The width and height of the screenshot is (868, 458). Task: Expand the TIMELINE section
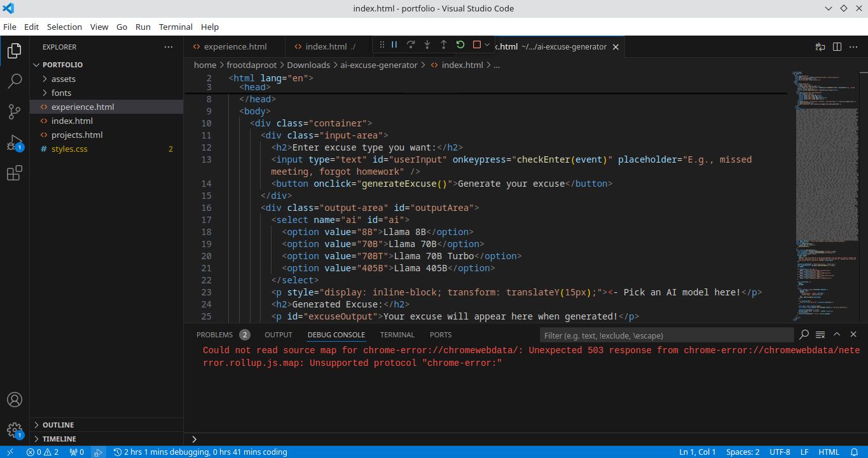tap(59, 439)
